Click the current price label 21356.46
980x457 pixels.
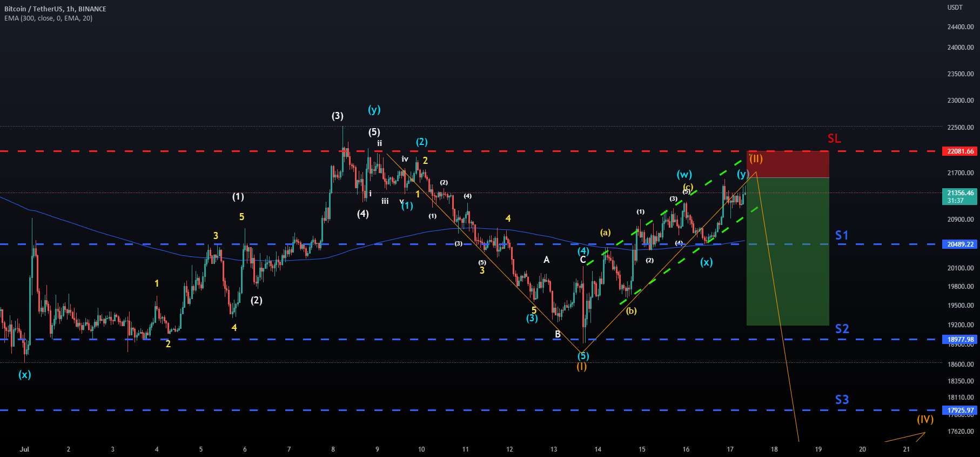coord(960,193)
